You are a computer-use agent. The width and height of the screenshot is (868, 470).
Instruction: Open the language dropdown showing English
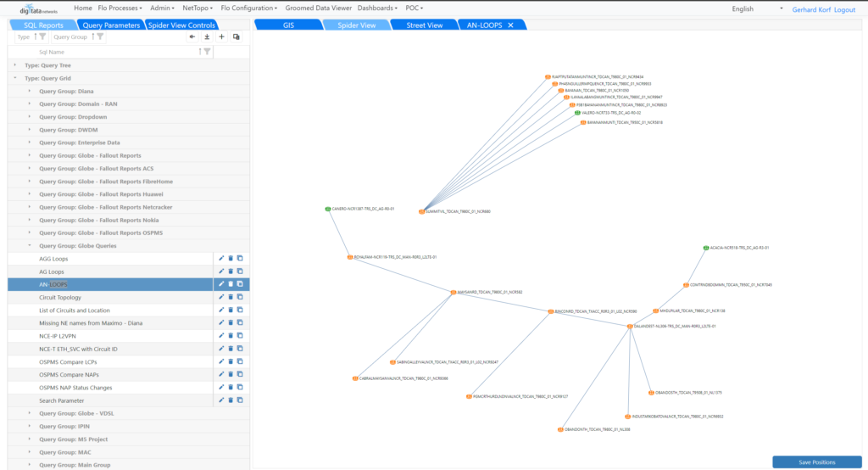tap(757, 8)
